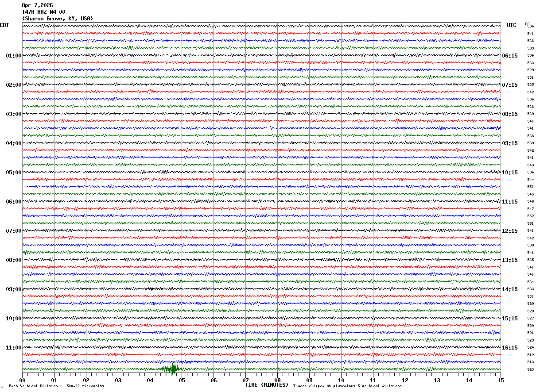
Task: Click minute tick '08' on the time axis
Action: (x=277, y=380)
